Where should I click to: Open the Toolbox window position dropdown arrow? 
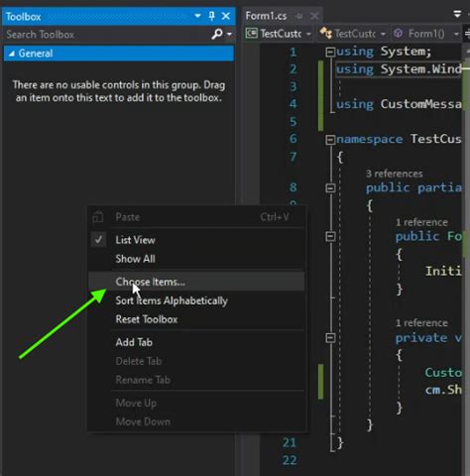(197, 16)
